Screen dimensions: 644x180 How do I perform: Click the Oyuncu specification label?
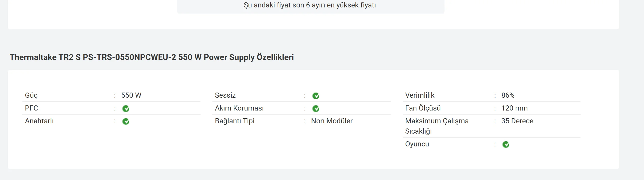coord(417,144)
